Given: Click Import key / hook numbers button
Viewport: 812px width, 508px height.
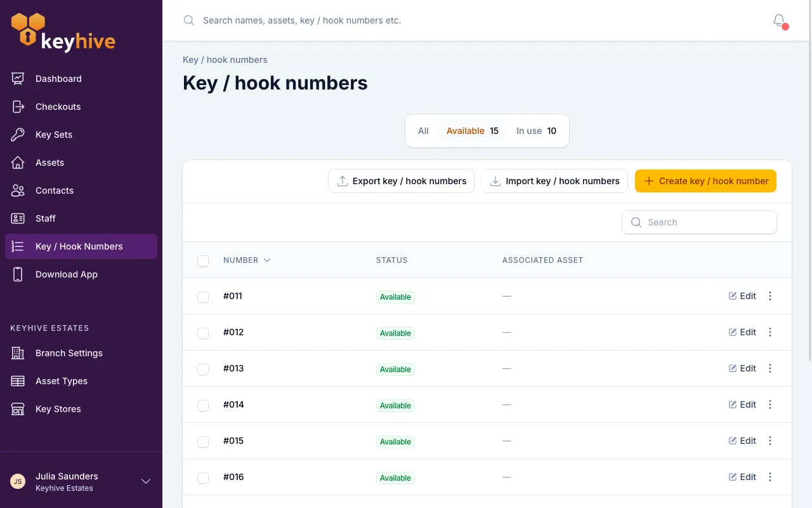Looking at the screenshot, I should (554, 181).
